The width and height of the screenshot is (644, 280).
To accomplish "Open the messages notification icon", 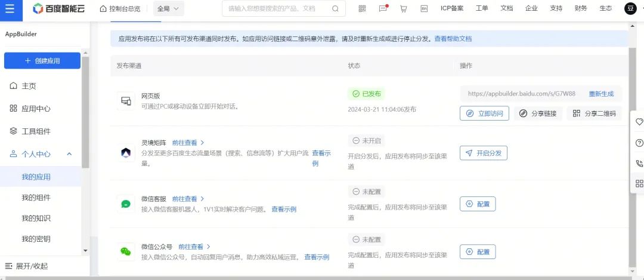I will coord(383,8).
